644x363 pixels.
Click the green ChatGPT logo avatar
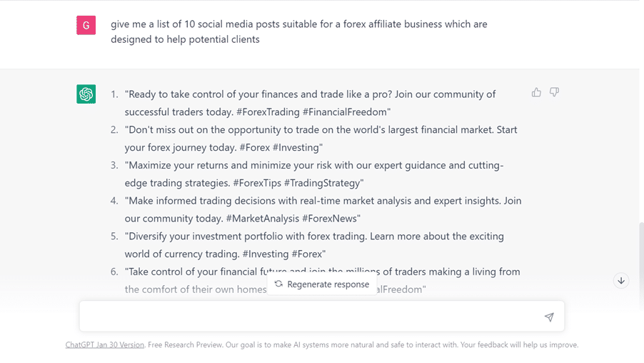[86, 94]
